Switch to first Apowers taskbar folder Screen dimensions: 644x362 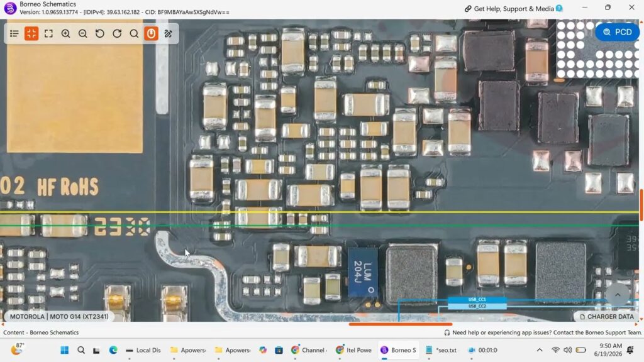pyautogui.click(x=187, y=350)
